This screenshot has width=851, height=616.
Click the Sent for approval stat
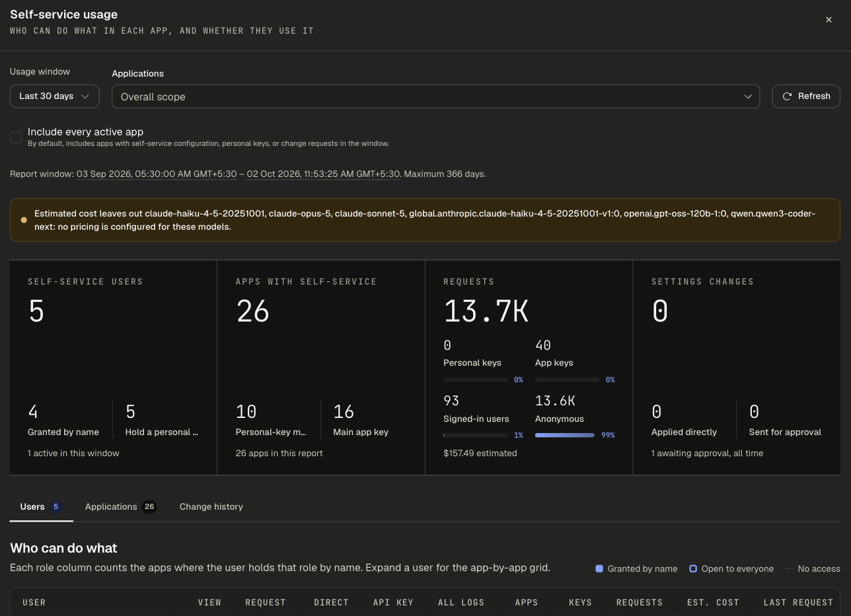point(785,421)
